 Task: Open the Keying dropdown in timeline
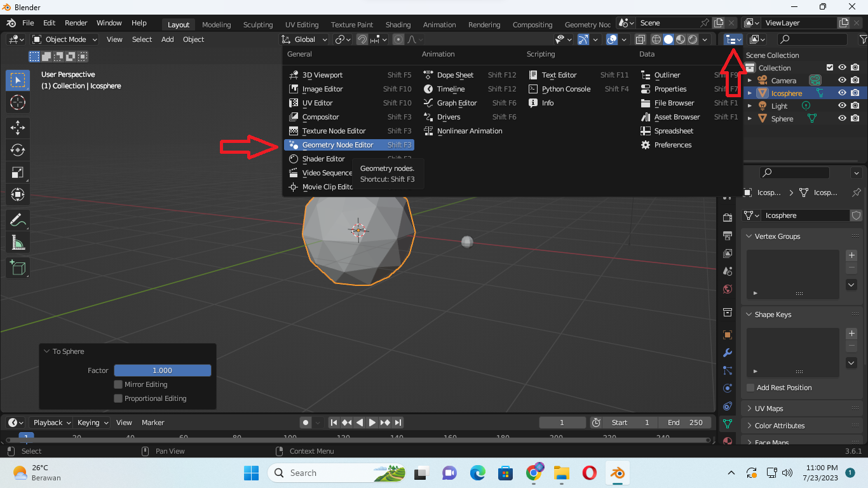click(x=92, y=423)
